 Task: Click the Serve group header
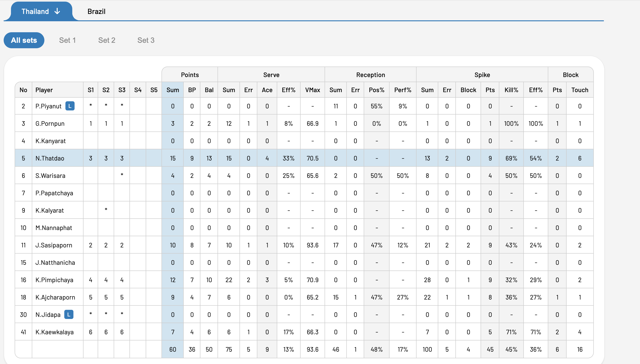pyautogui.click(x=271, y=75)
